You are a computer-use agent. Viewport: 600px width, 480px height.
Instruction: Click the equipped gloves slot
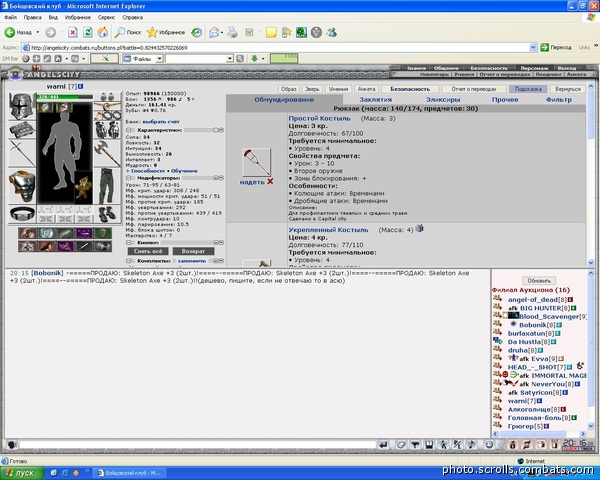tap(107, 130)
